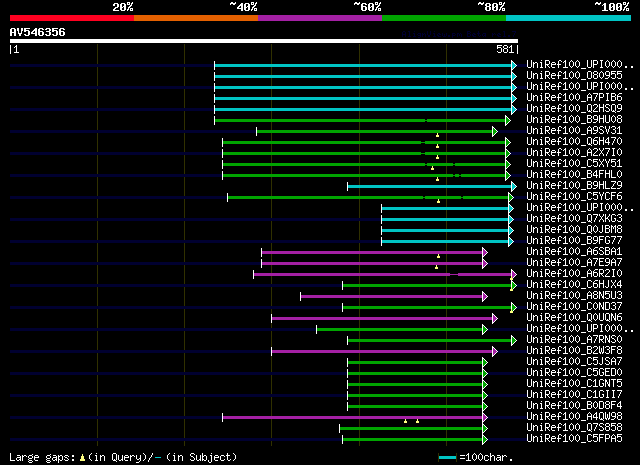640x465 pixels.
Task: Click the white query sequence bar
Action: pyautogui.click(x=264, y=41)
